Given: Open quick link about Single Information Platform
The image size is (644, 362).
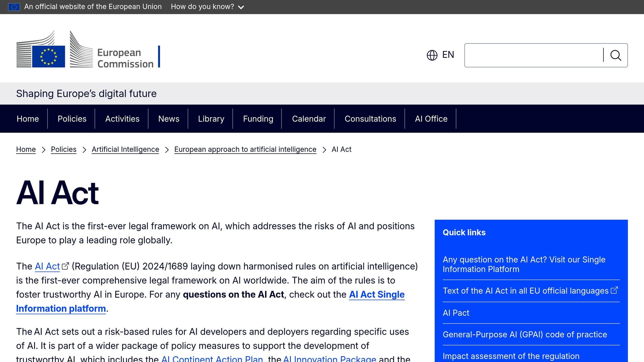Looking at the screenshot, I should click(x=524, y=264).
